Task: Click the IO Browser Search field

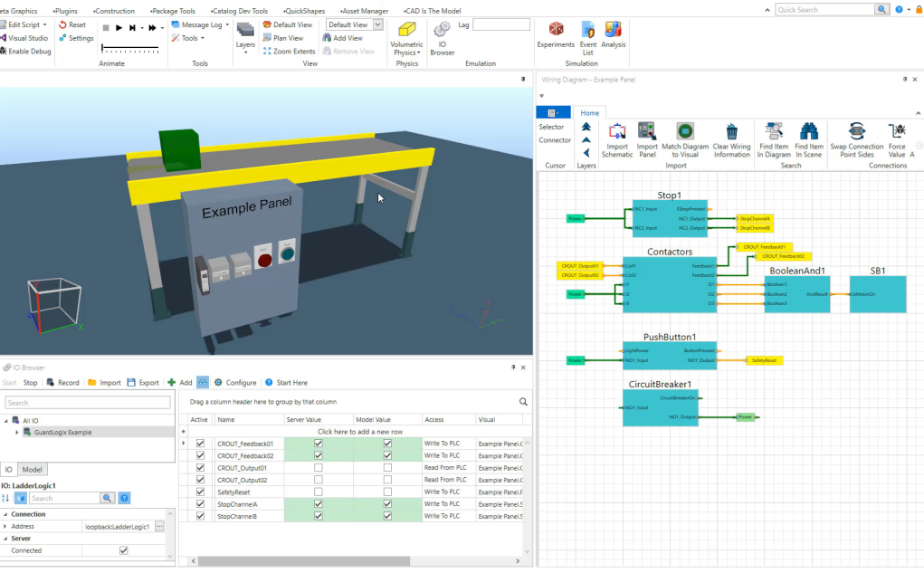Action: tap(86, 403)
